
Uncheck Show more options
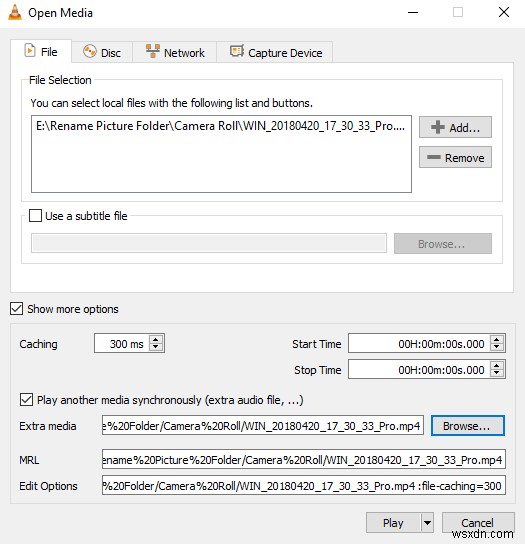16,308
